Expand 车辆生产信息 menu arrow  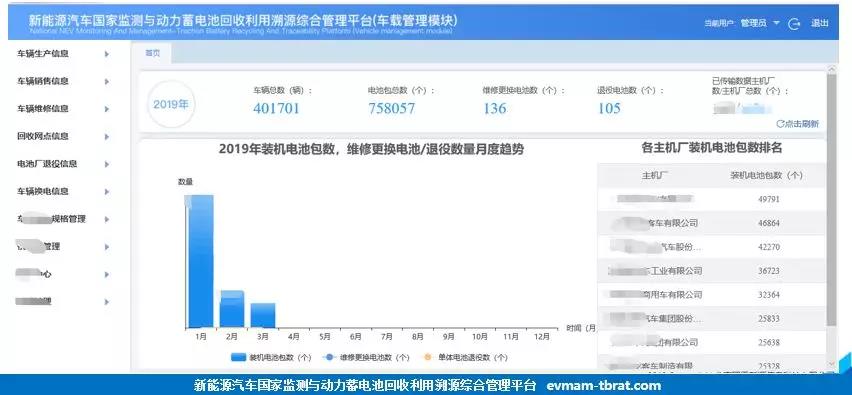(x=107, y=54)
